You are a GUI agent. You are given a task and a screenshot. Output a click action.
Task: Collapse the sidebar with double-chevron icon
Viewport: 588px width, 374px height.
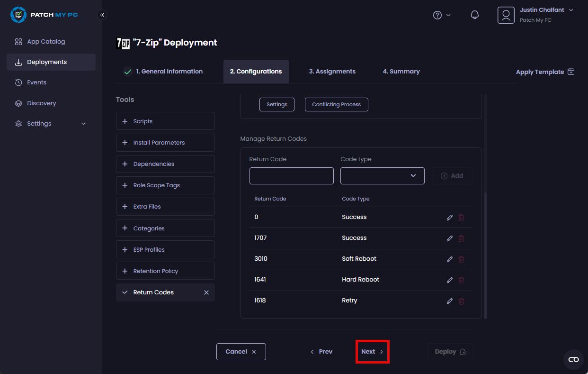pyautogui.click(x=102, y=15)
